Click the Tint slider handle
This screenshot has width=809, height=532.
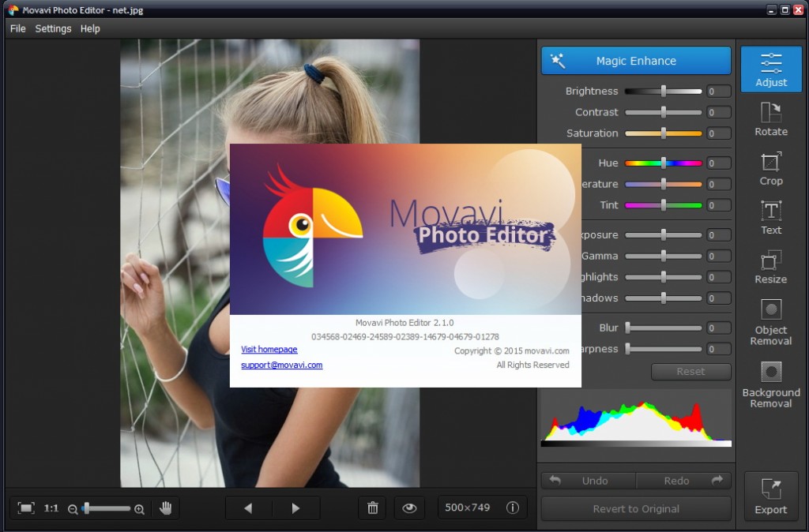(664, 205)
